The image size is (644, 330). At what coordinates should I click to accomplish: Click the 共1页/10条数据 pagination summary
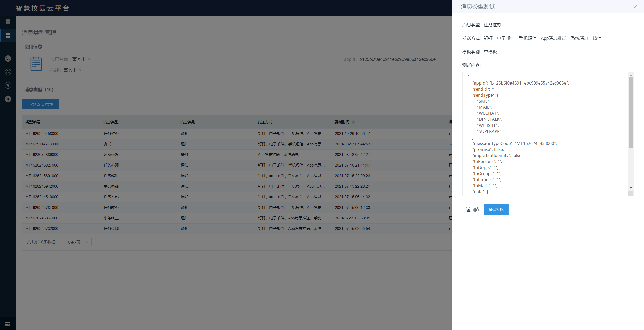point(41,242)
